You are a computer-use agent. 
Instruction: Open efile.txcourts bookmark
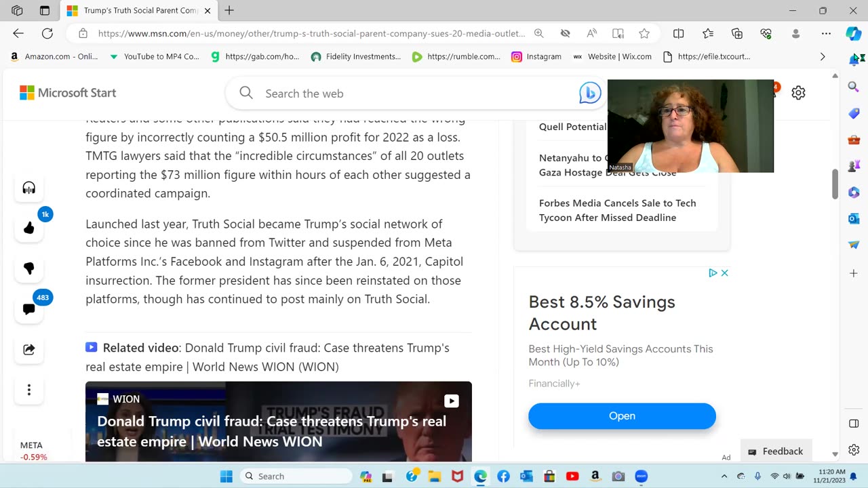click(706, 57)
